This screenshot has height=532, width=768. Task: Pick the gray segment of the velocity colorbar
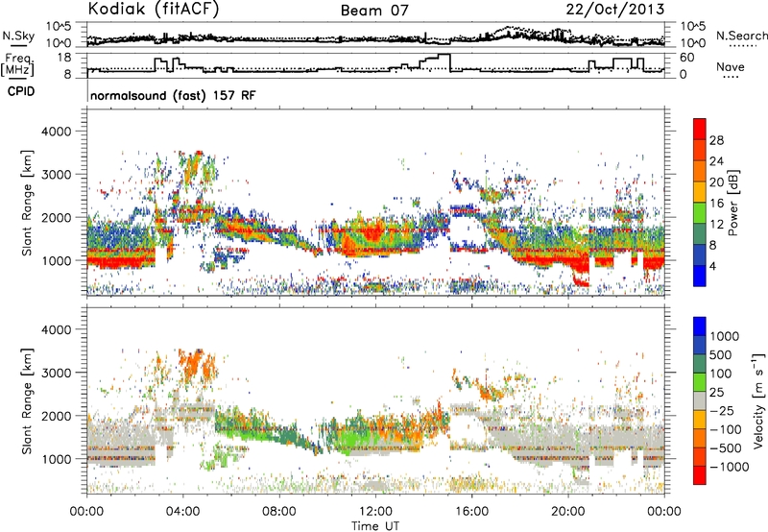tap(700, 400)
